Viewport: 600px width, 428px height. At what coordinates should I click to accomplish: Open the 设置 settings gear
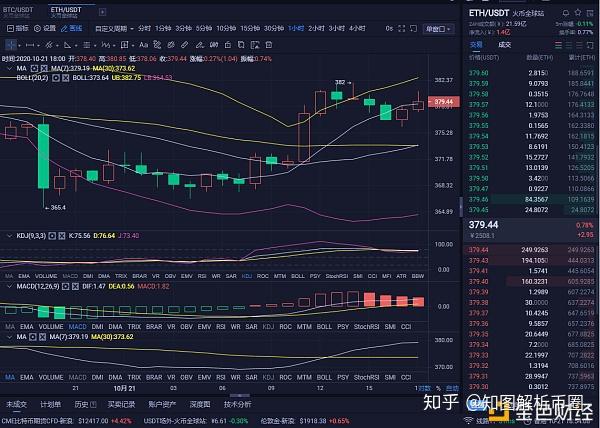pos(45,28)
